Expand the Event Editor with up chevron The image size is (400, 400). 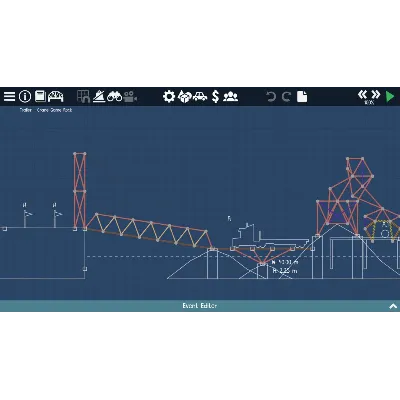(x=393, y=306)
